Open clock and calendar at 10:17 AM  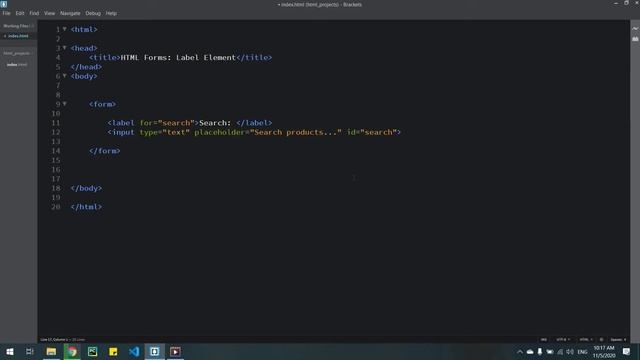pos(604,352)
